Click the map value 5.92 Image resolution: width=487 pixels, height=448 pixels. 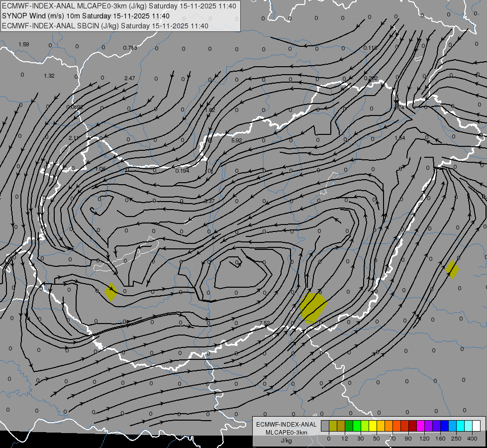236,140
